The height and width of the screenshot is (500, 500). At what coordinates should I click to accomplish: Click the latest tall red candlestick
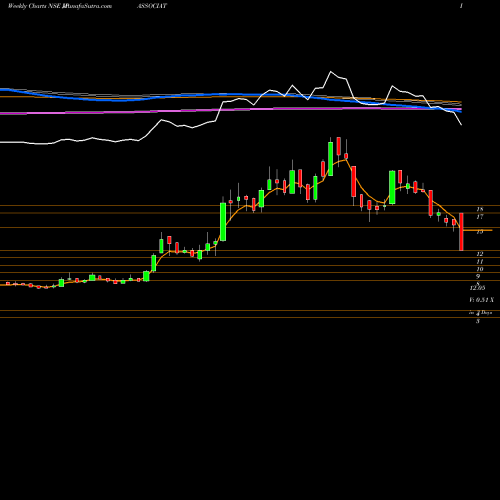[x=461, y=232]
